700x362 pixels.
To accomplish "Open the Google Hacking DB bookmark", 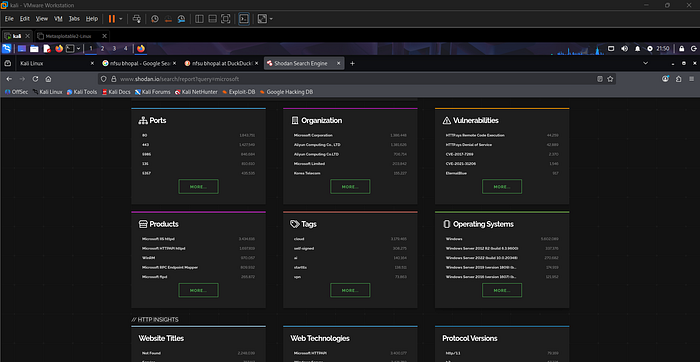I will [286, 92].
